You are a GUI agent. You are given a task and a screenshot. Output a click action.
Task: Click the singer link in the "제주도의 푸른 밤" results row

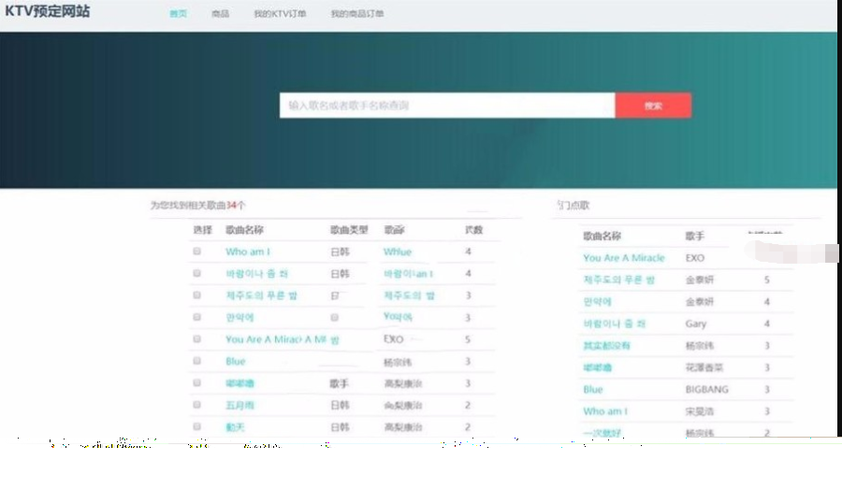[409, 295]
